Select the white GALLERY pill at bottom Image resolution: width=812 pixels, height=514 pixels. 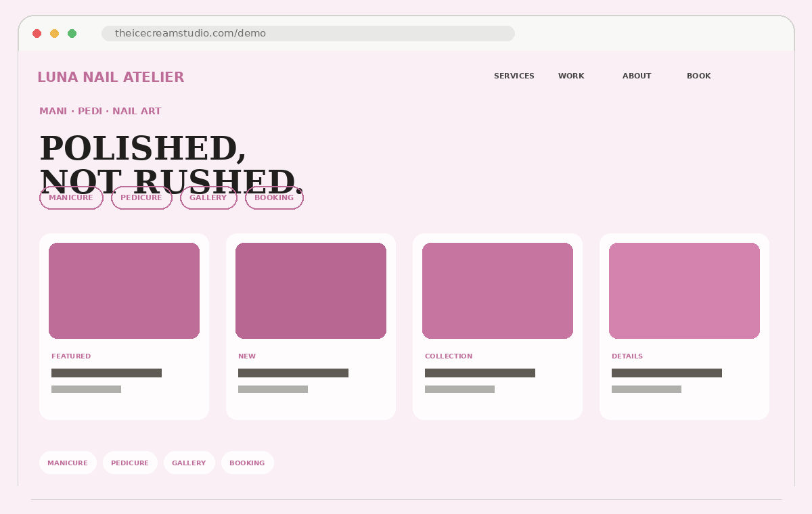click(189, 463)
